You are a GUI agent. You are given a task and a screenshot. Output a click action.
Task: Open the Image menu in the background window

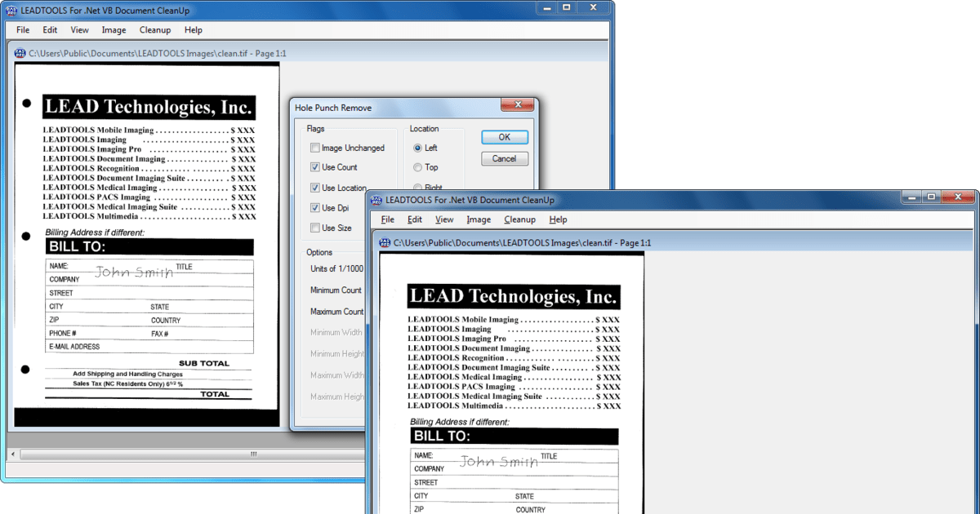click(114, 30)
